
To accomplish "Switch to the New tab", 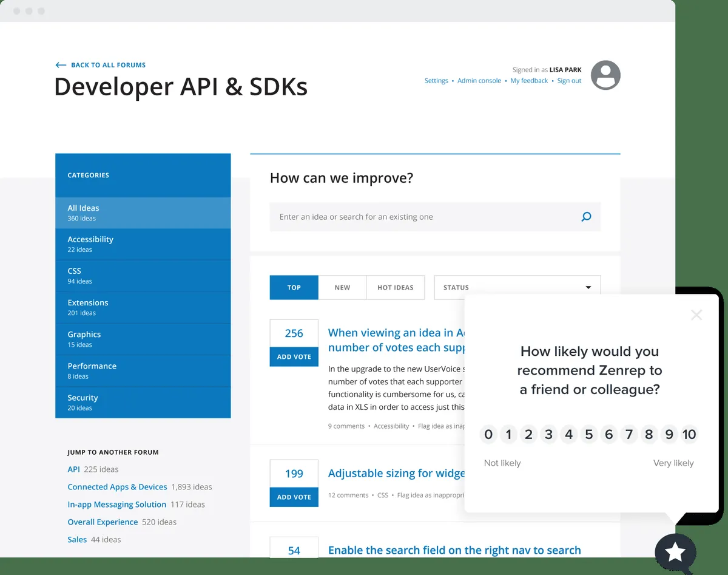I will [342, 288].
